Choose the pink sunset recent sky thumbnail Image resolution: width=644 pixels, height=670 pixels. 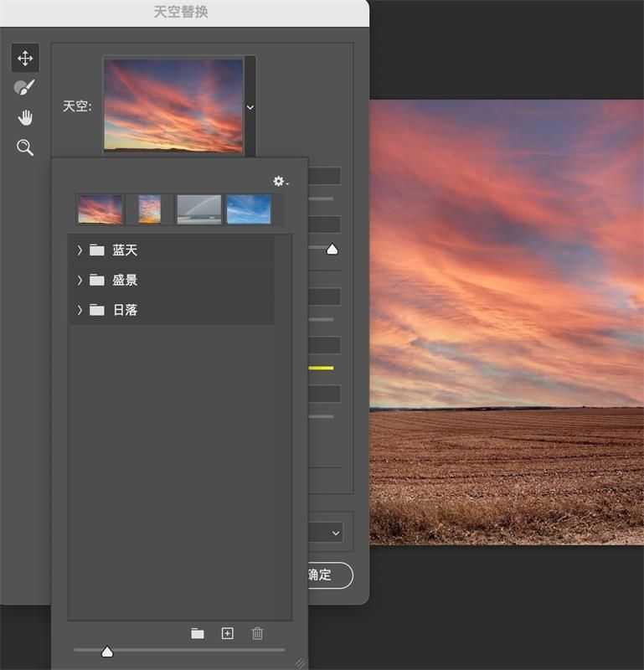(100, 209)
